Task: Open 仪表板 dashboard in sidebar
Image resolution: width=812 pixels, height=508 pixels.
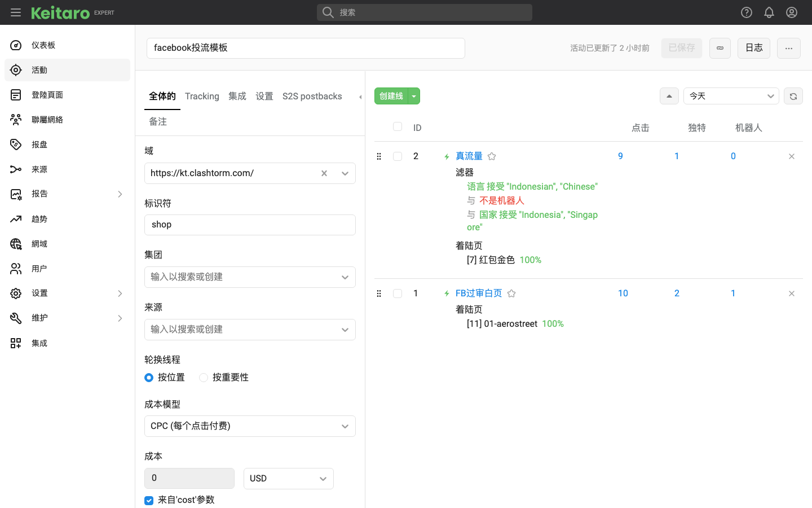Action: click(x=67, y=45)
